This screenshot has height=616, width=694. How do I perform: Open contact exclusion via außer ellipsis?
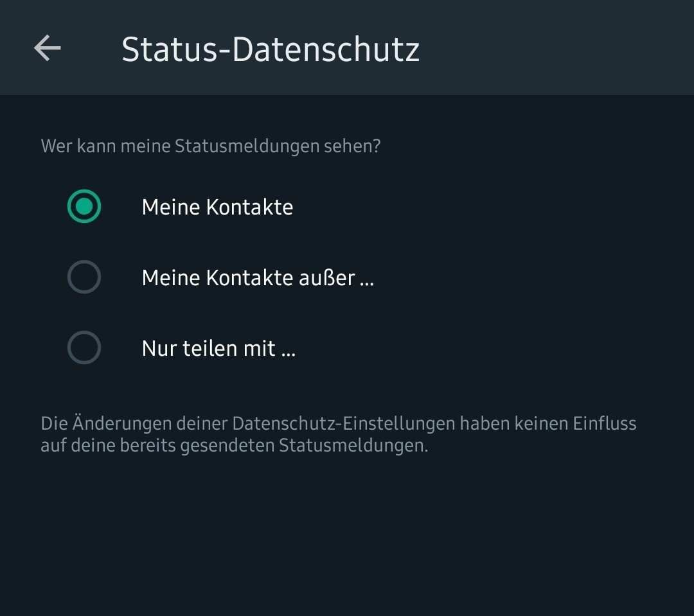(367, 281)
